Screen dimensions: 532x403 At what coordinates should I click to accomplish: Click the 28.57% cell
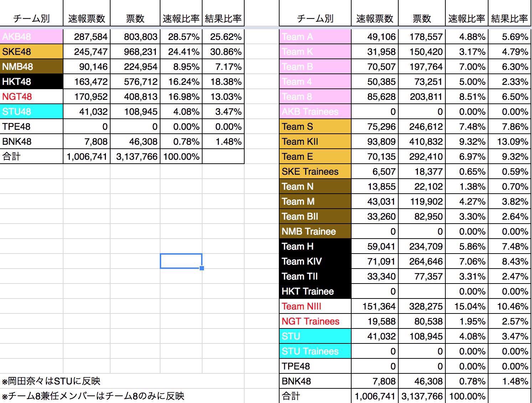tap(181, 37)
